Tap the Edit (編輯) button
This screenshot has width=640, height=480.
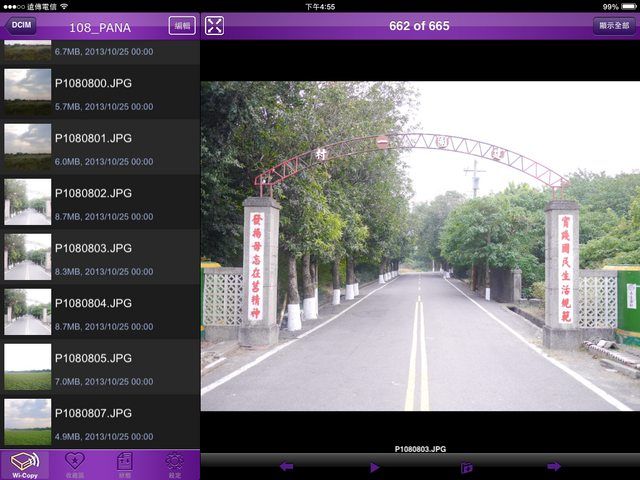tap(182, 26)
